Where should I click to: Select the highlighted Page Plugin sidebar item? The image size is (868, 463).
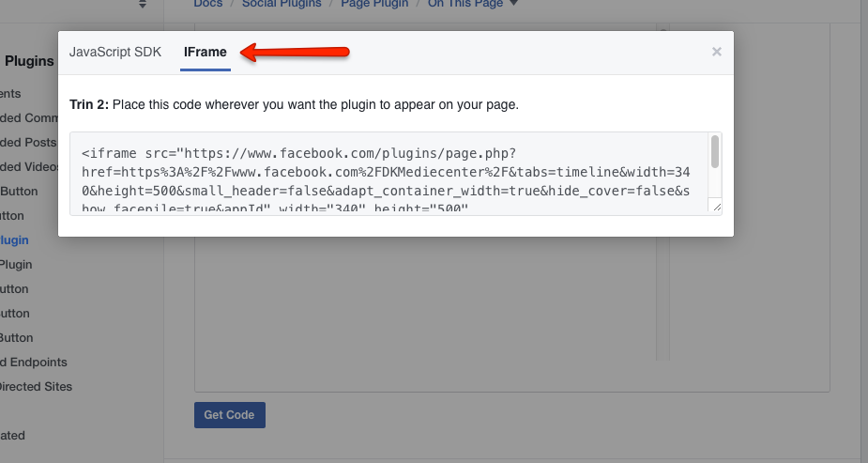tap(14, 240)
